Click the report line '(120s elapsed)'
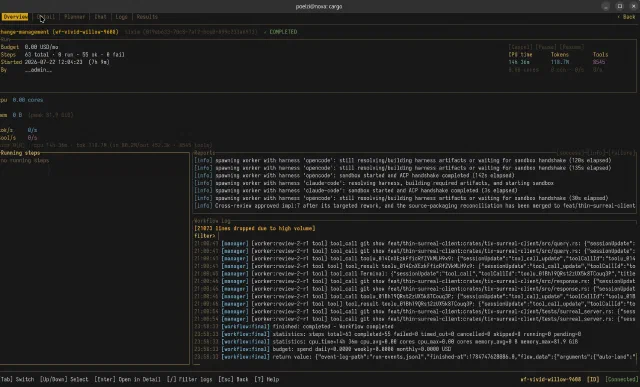Image resolution: width=640 pixels, height=387 pixels. 402,160
